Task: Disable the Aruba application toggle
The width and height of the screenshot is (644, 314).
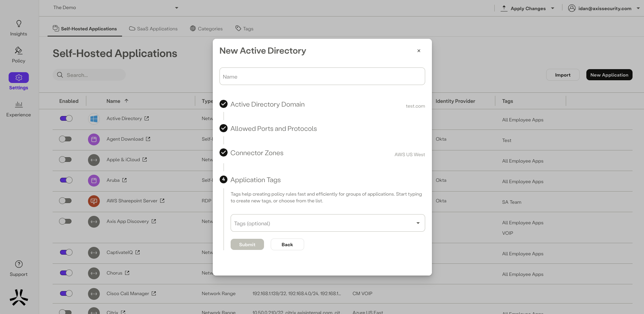Action: [66, 180]
